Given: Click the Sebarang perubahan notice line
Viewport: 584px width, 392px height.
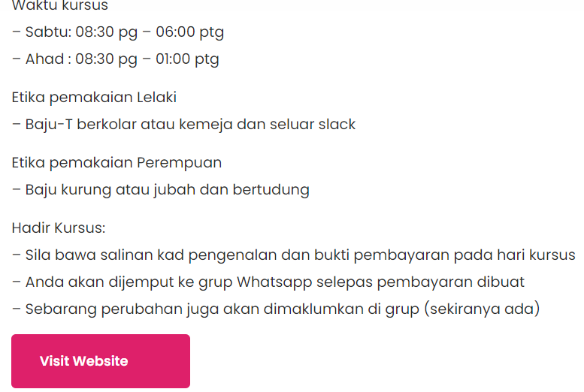Looking at the screenshot, I should click(x=276, y=309).
